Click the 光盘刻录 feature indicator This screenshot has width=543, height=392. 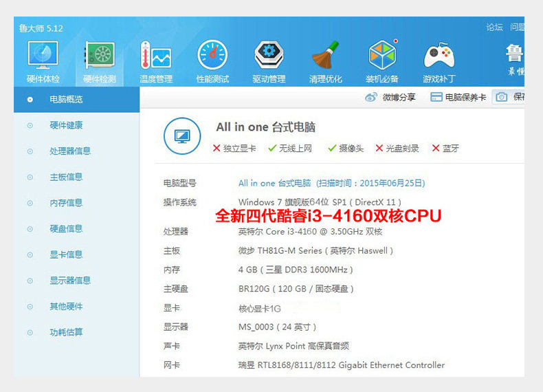(x=397, y=149)
